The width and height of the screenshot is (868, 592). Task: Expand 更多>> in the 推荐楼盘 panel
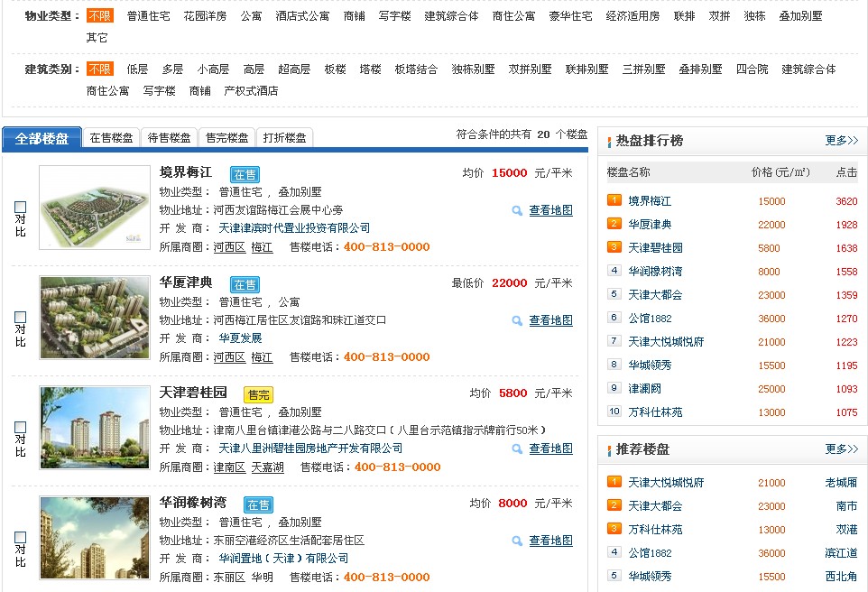pos(843,448)
